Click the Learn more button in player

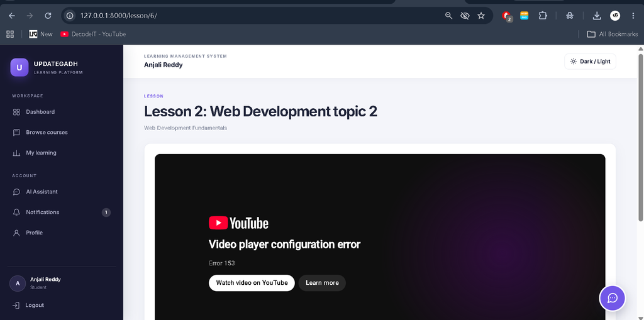click(x=322, y=283)
